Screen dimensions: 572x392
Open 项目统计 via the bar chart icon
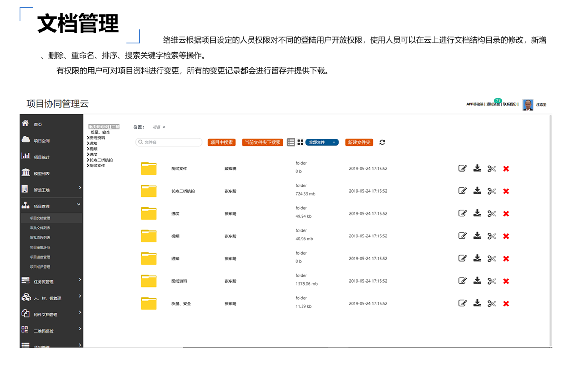[x=26, y=156]
